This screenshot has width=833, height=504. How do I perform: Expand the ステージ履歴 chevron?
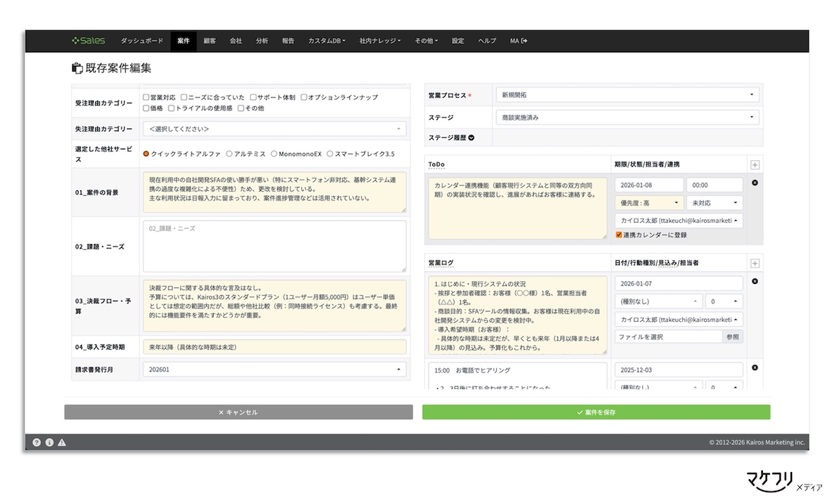coord(471,137)
